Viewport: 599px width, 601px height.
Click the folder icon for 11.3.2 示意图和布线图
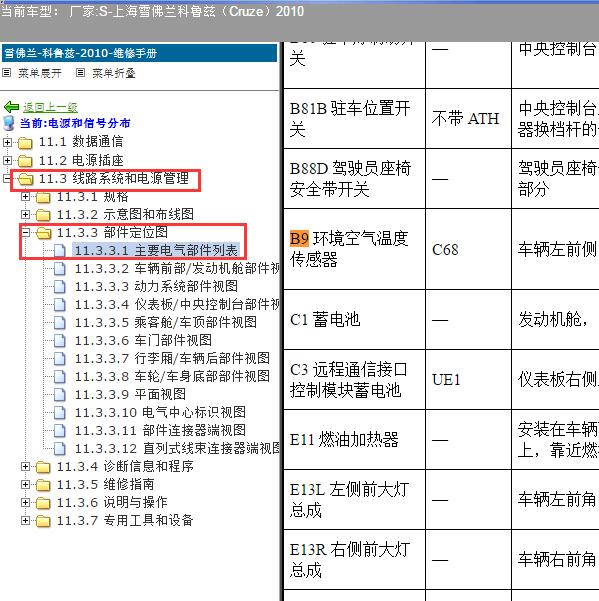pyautogui.click(x=43, y=215)
